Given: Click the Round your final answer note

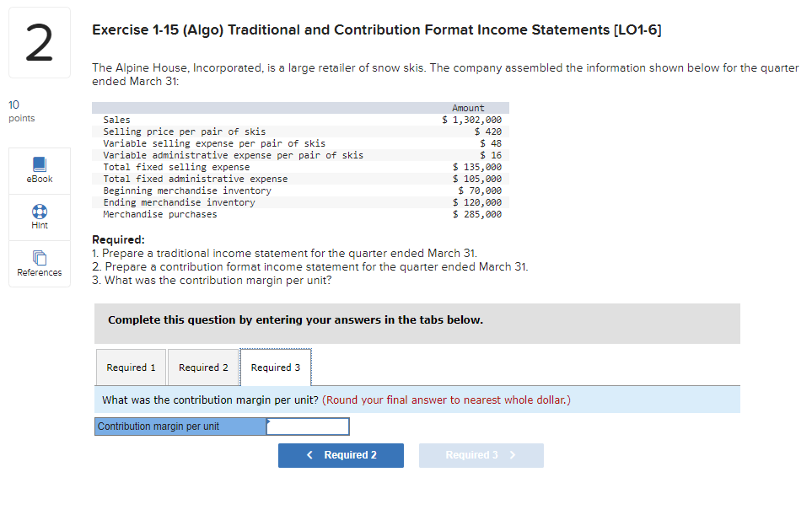Looking at the screenshot, I should [446, 400].
